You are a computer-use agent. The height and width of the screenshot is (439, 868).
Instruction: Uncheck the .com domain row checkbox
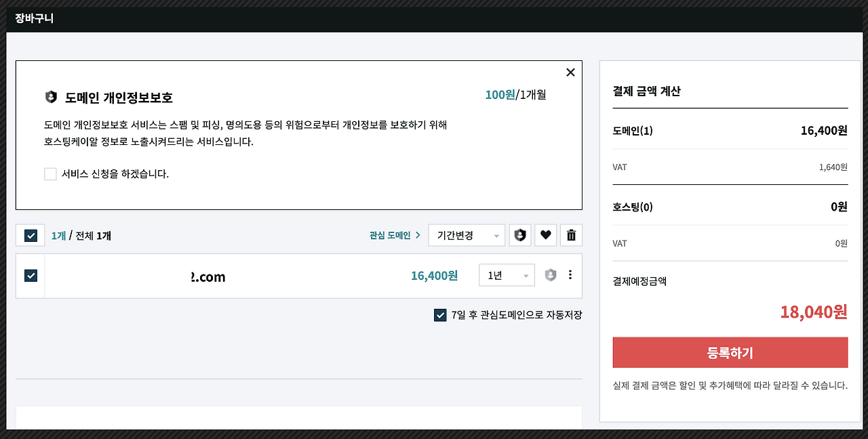(30, 275)
